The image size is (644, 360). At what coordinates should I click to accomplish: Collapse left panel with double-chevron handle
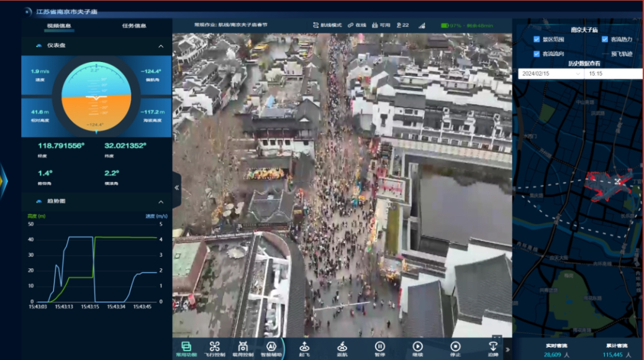pos(176,187)
